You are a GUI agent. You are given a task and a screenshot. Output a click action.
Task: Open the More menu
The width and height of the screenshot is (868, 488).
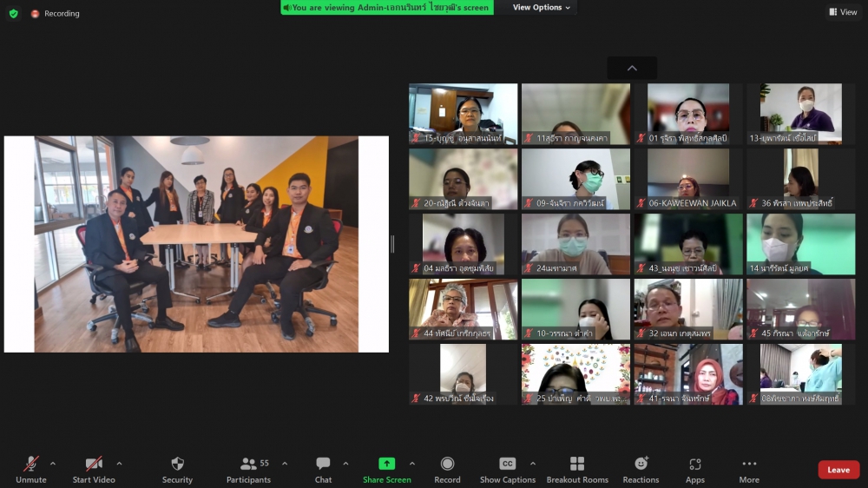click(x=749, y=465)
